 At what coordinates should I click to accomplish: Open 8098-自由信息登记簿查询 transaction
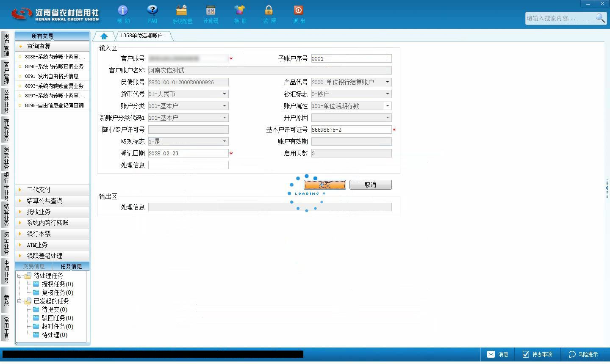click(x=53, y=105)
